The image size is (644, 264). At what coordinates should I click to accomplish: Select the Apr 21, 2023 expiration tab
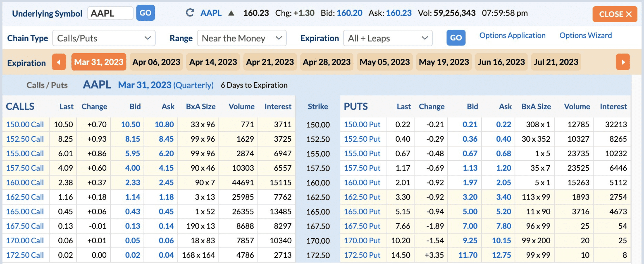tap(270, 62)
